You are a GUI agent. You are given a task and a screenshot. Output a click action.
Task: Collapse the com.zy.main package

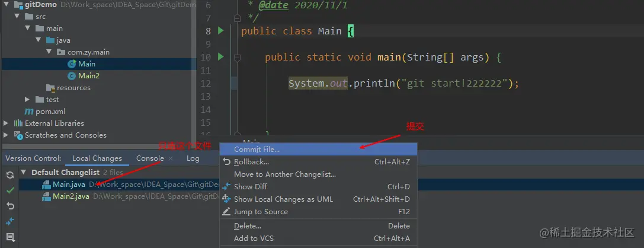tap(49, 52)
